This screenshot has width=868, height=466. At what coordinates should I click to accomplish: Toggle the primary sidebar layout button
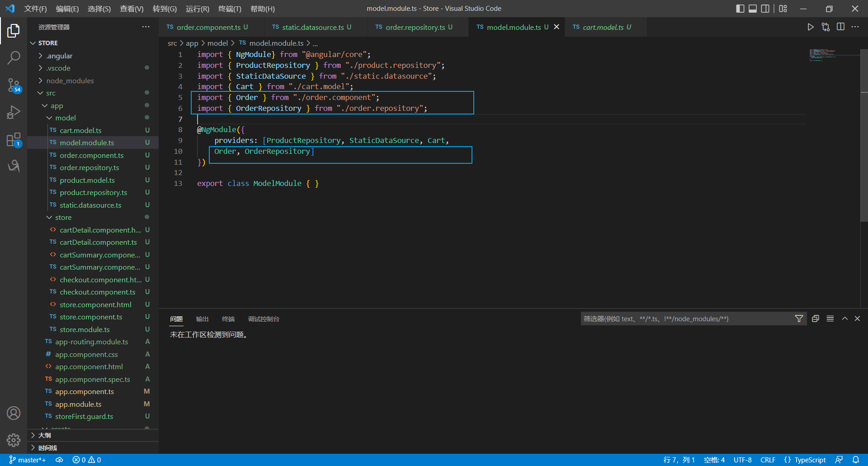point(740,9)
